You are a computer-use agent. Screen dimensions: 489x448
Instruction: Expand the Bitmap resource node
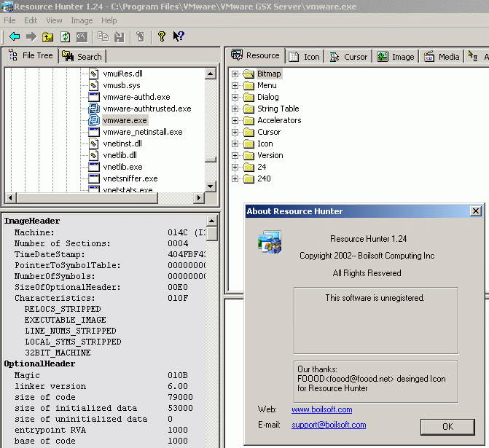coord(235,74)
